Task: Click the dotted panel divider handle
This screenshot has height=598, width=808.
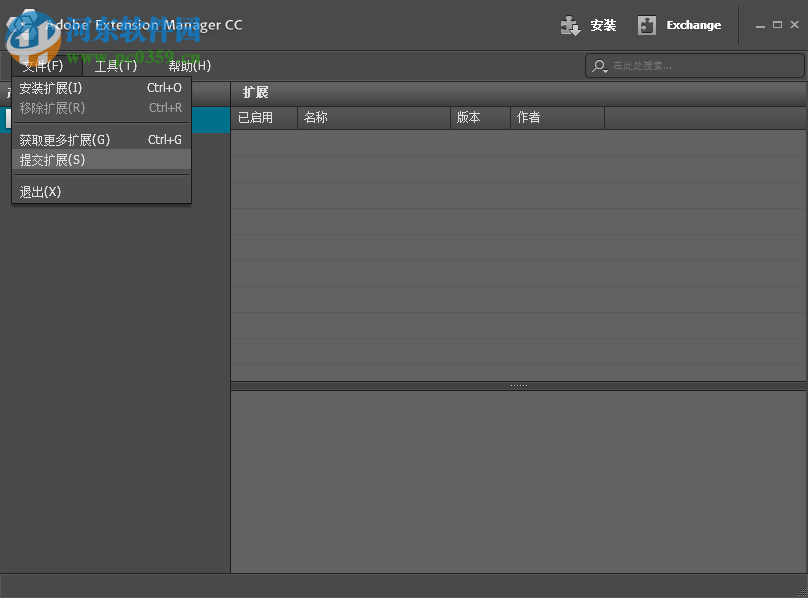Action: pos(518,383)
